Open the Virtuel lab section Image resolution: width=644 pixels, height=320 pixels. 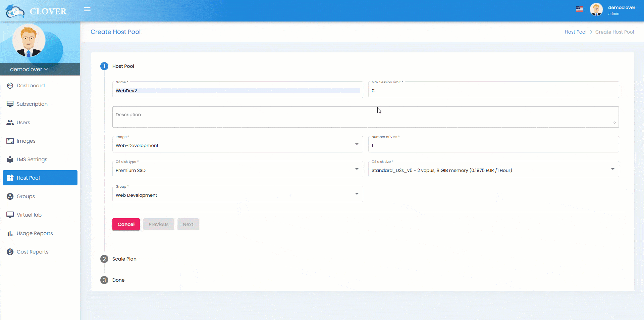pos(29,215)
